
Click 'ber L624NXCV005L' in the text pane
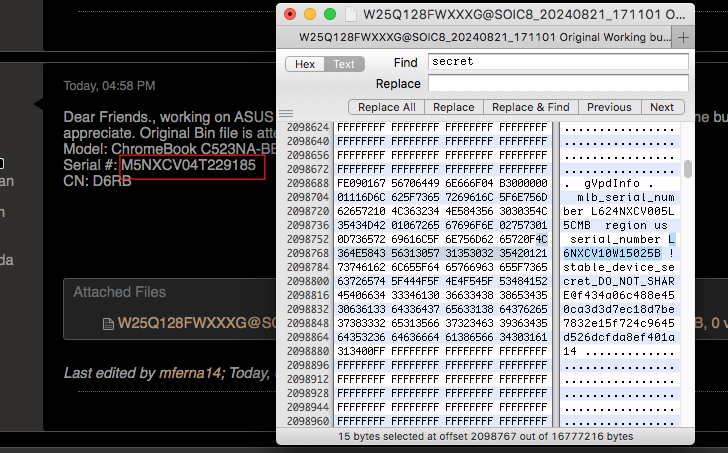coord(619,211)
